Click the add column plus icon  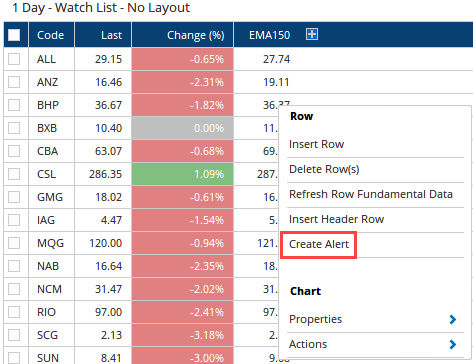(x=312, y=34)
